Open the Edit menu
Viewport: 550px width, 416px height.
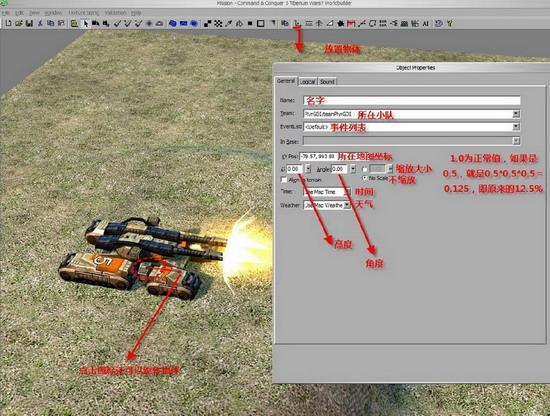tap(19, 13)
